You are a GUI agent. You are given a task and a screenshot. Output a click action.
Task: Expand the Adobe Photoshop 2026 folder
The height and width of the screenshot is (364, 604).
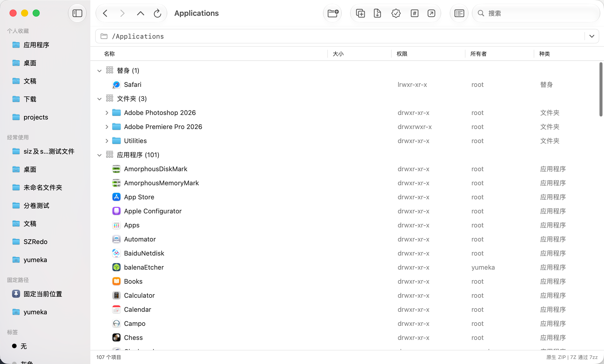(107, 113)
